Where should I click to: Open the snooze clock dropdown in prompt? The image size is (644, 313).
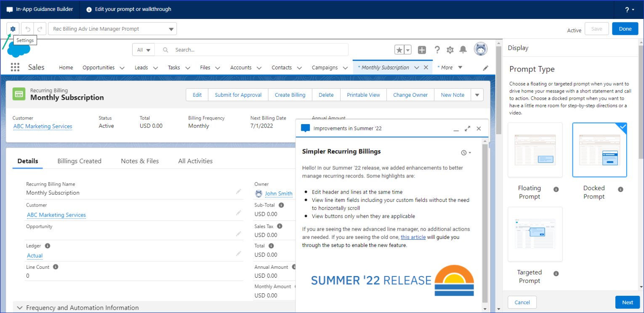pyautogui.click(x=466, y=152)
